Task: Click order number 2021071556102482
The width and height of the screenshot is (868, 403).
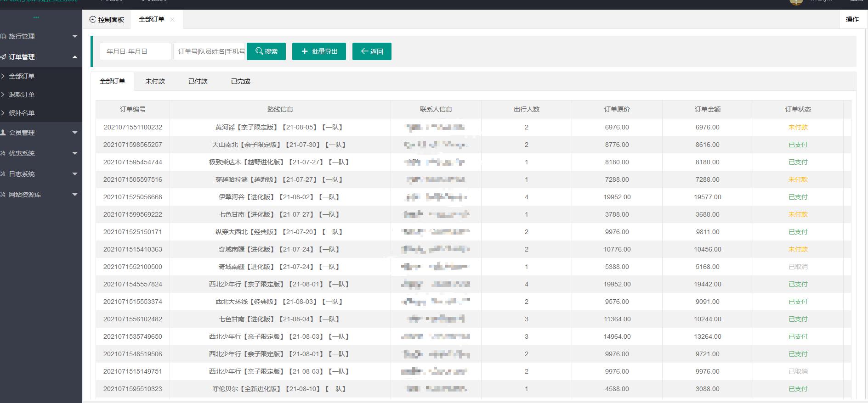Action: pyautogui.click(x=133, y=319)
